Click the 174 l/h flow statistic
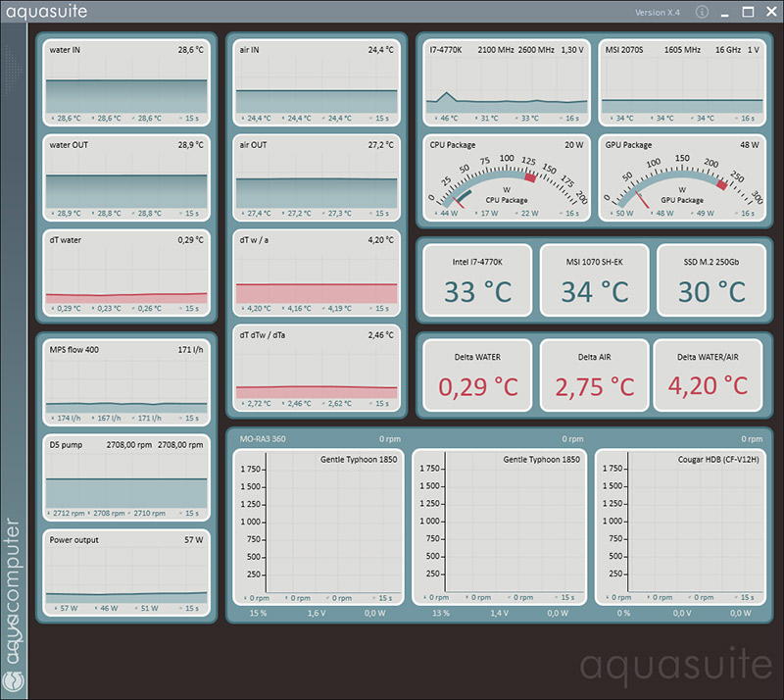 [69, 418]
